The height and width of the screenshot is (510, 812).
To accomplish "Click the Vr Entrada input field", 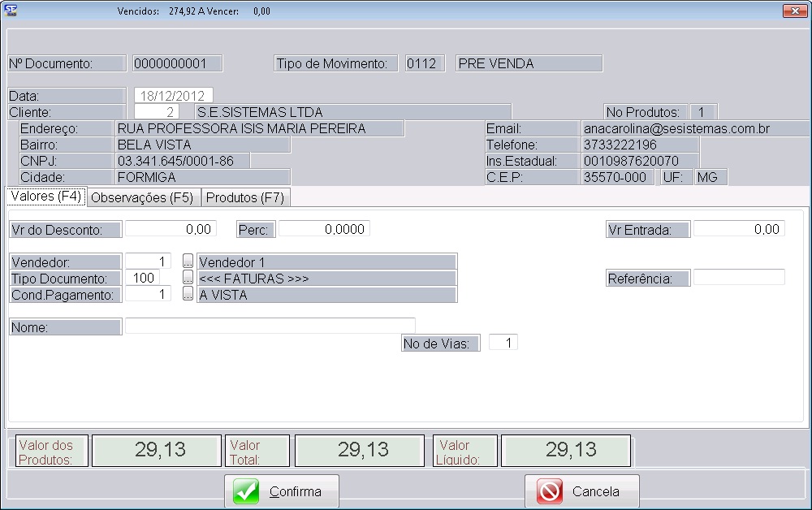I will pos(739,229).
